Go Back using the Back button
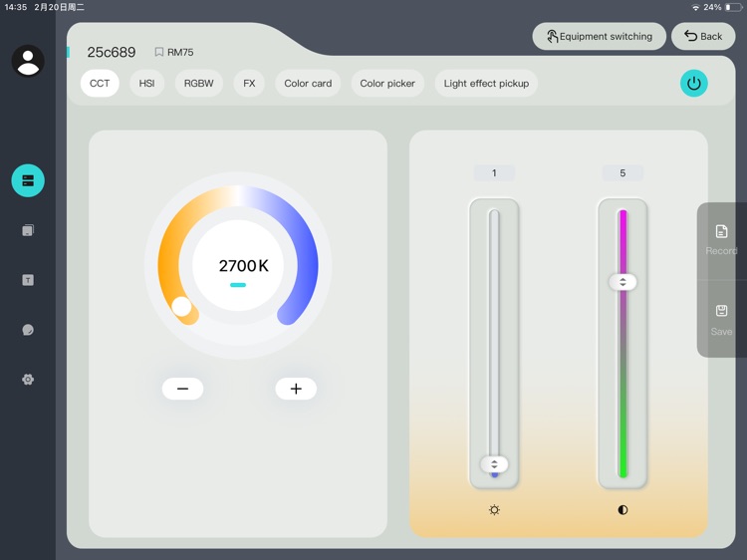The image size is (747, 560). pyautogui.click(x=703, y=36)
